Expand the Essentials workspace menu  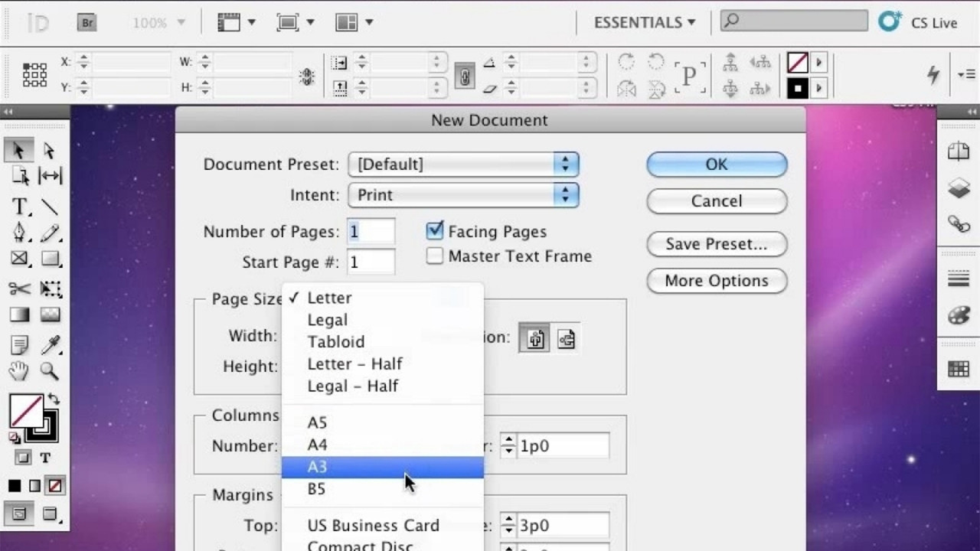645,23
